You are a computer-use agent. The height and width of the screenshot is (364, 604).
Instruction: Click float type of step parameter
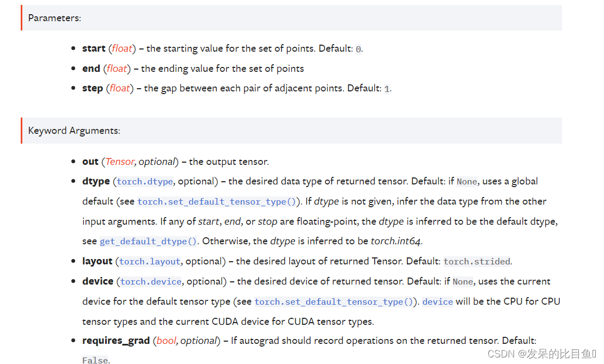click(120, 88)
